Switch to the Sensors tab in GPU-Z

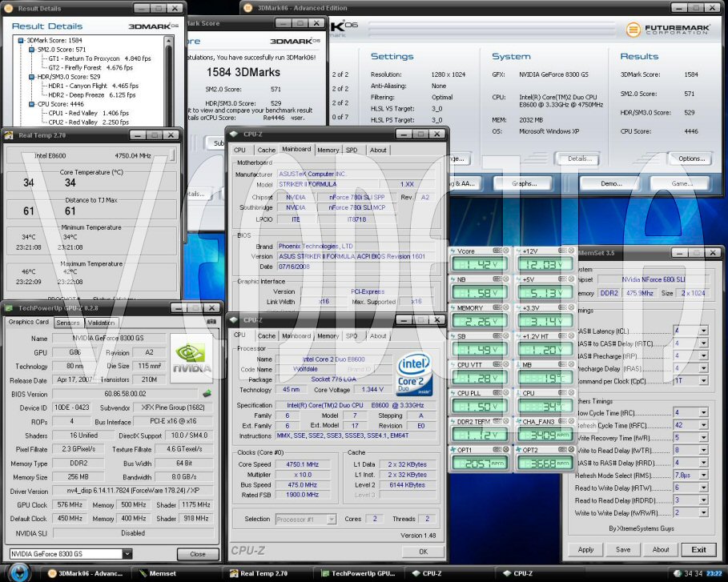click(x=68, y=323)
